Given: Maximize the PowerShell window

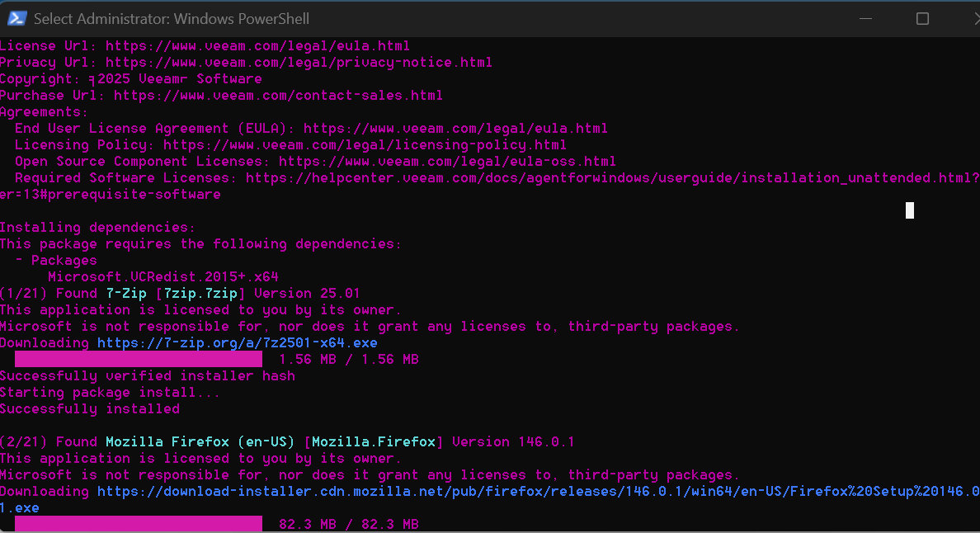Looking at the screenshot, I should pos(922,18).
